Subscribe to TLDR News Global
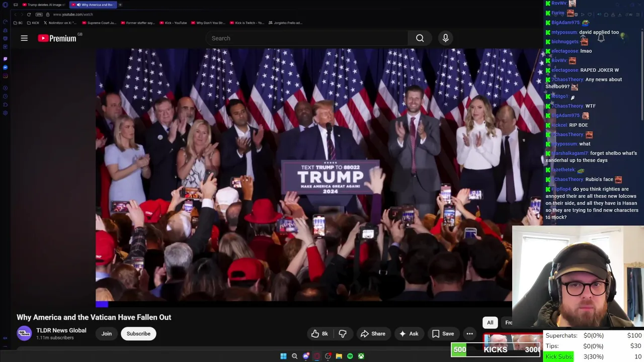This screenshot has width=644, height=362. [138, 333]
